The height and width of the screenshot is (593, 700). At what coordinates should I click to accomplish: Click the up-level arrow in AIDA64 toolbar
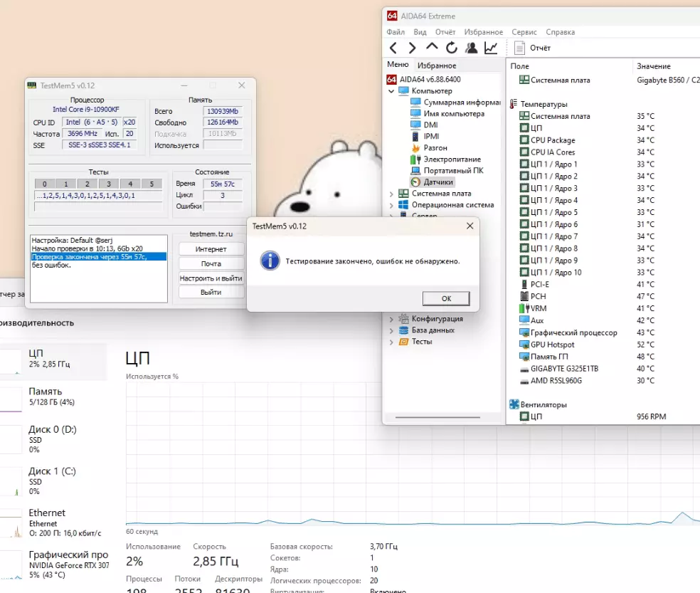[x=432, y=46]
